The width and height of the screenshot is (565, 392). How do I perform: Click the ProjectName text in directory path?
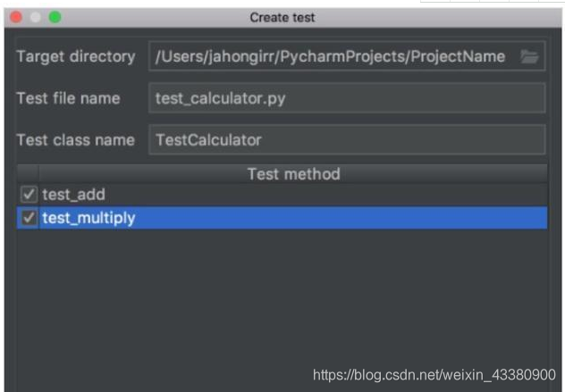(x=461, y=57)
